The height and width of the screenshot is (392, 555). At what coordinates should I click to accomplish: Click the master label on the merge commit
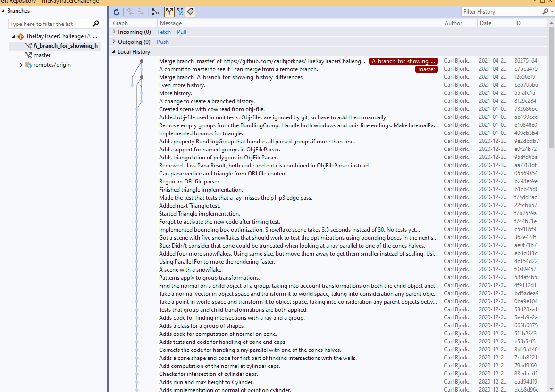pyautogui.click(x=426, y=69)
